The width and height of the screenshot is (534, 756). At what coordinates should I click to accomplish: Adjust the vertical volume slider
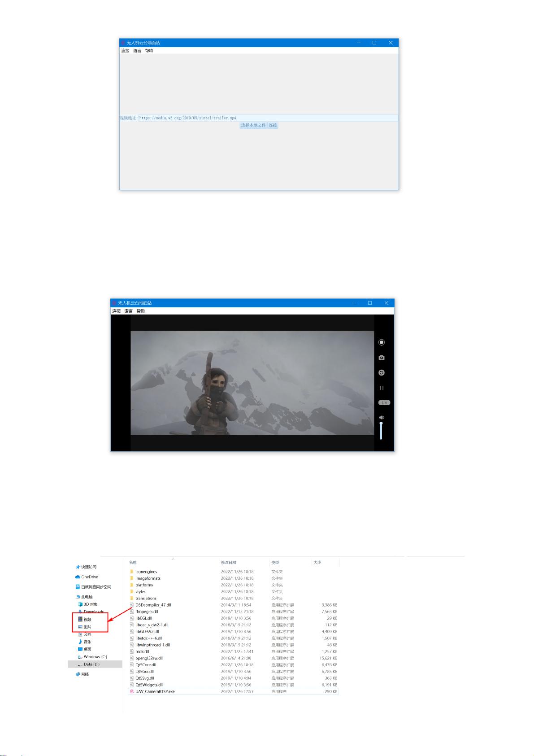(x=381, y=430)
